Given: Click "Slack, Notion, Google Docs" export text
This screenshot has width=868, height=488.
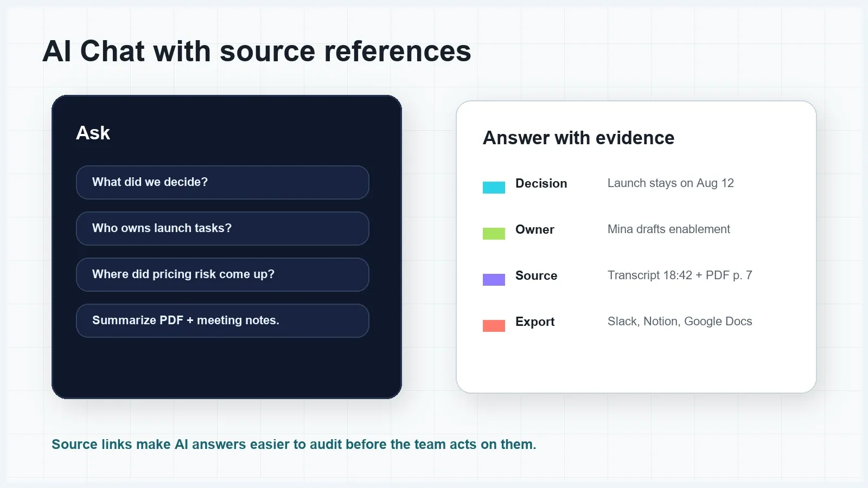Looking at the screenshot, I should click(680, 322).
